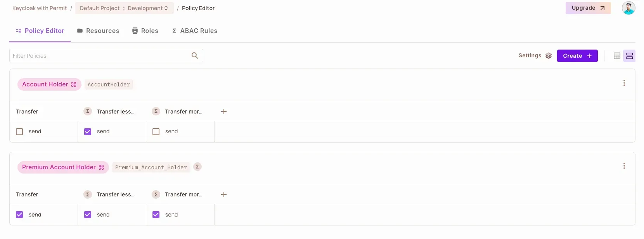
Task: Go to the Resources tab
Action: click(x=98, y=31)
